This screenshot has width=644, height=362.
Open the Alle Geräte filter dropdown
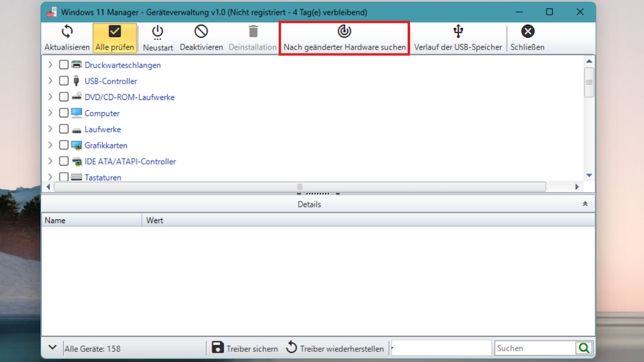[x=53, y=348]
